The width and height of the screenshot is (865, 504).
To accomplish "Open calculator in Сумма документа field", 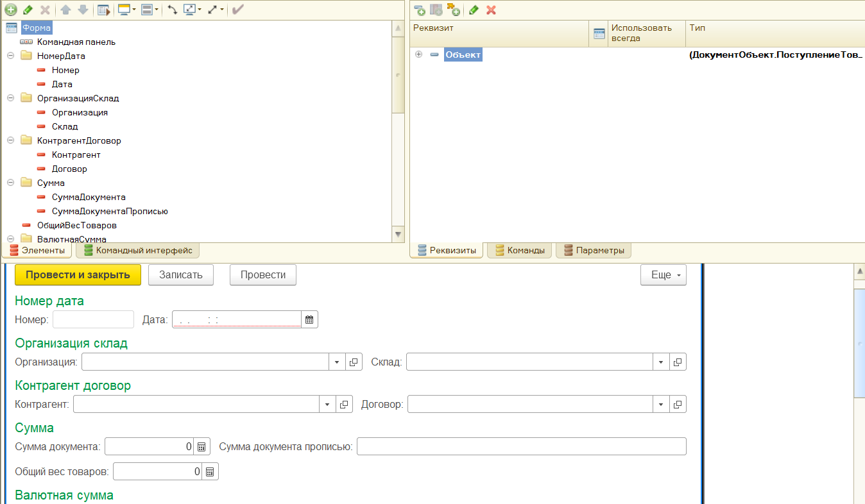I will (201, 446).
